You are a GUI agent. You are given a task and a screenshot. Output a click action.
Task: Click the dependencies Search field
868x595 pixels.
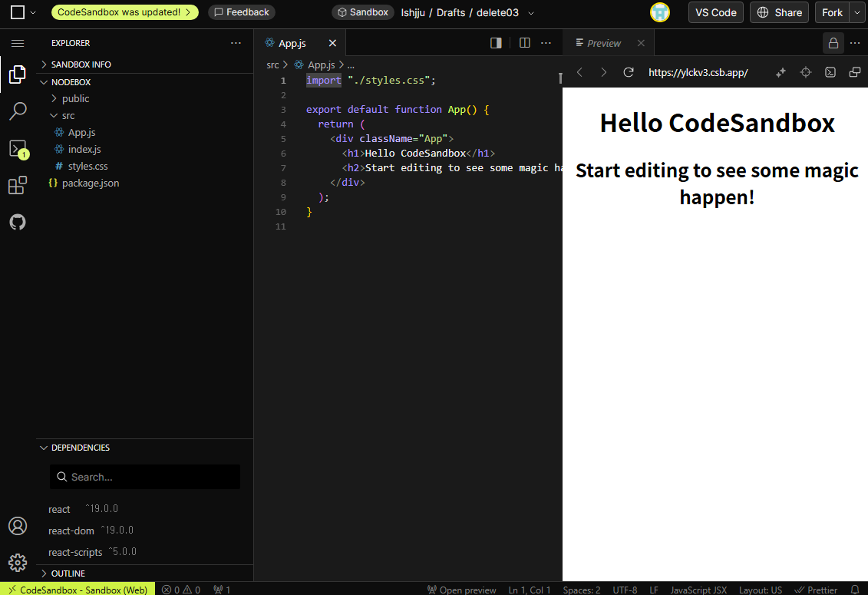[145, 477]
